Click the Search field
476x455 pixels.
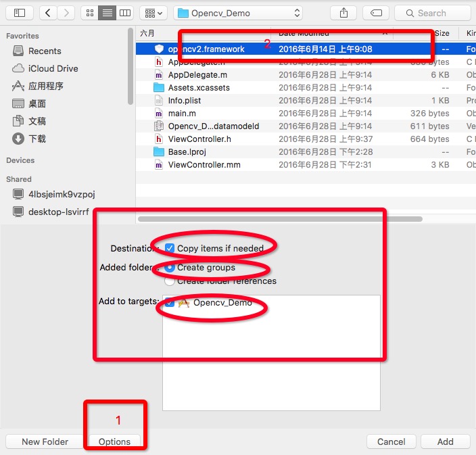click(432, 13)
